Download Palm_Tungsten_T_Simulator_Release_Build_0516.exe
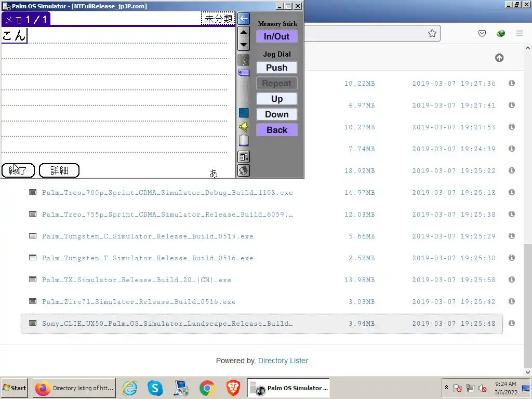532x399 pixels. [148, 258]
